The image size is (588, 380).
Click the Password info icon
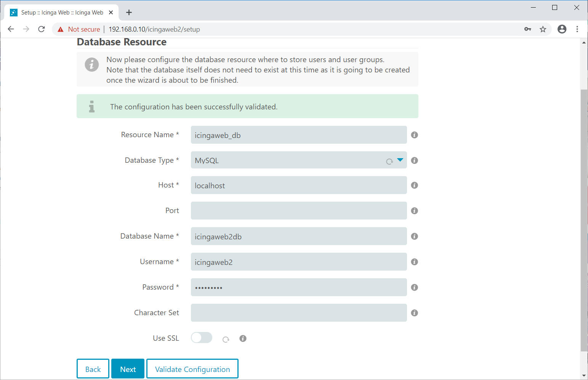tap(415, 287)
